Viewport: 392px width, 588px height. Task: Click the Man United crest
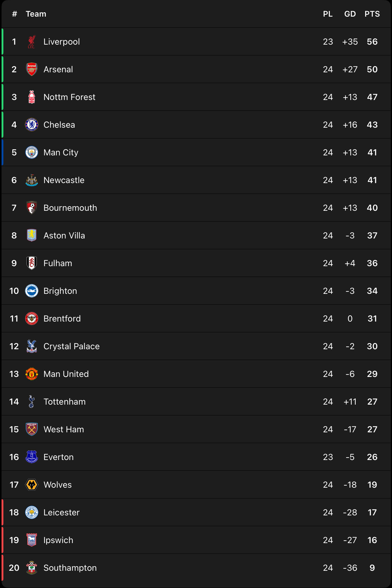(31, 374)
